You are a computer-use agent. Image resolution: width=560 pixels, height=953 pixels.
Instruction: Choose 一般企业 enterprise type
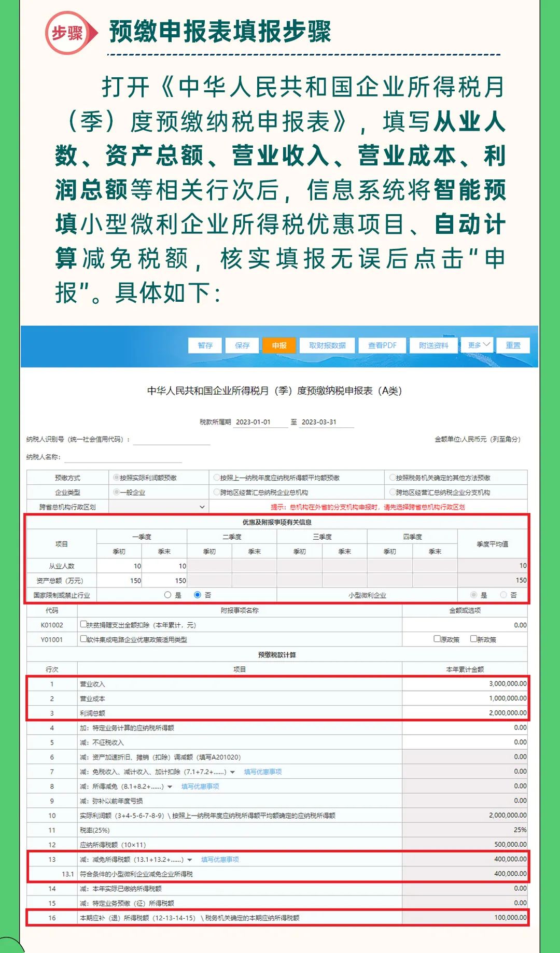pyautogui.click(x=116, y=492)
